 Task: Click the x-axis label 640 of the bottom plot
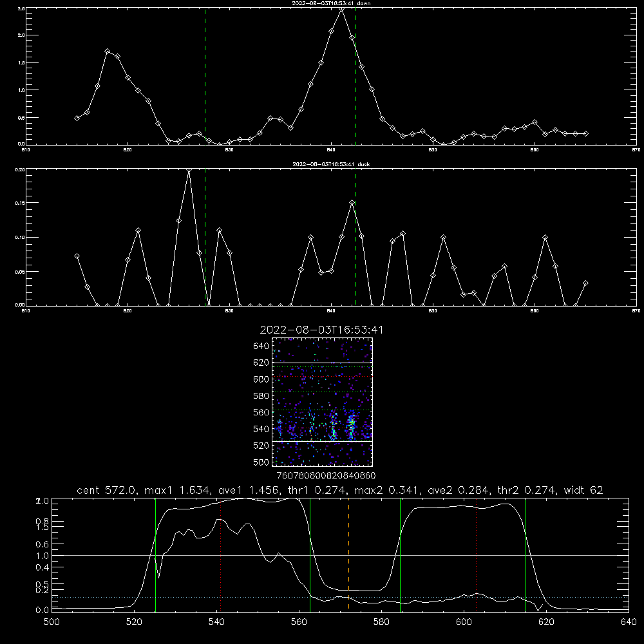point(629,622)
